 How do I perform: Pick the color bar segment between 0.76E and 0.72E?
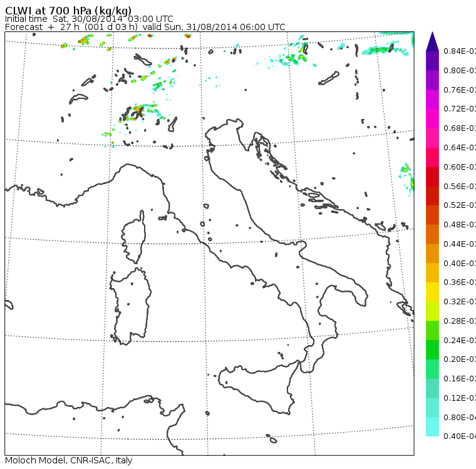point(432,100)
